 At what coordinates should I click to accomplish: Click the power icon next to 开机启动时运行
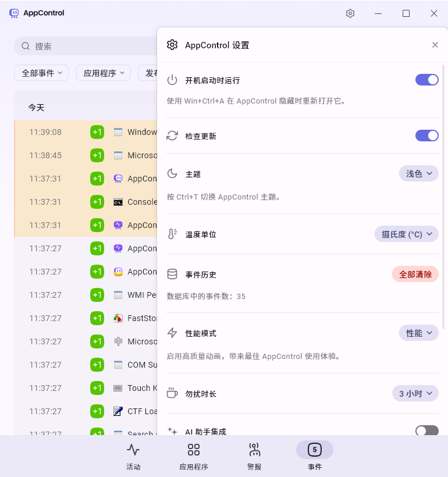[x=172, y=80]
